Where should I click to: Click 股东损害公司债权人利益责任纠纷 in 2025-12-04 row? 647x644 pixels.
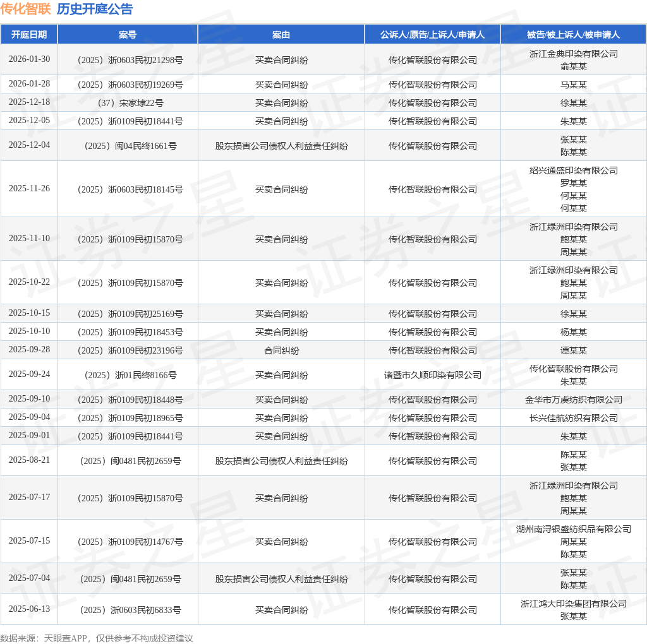click(x=281, y=146)
